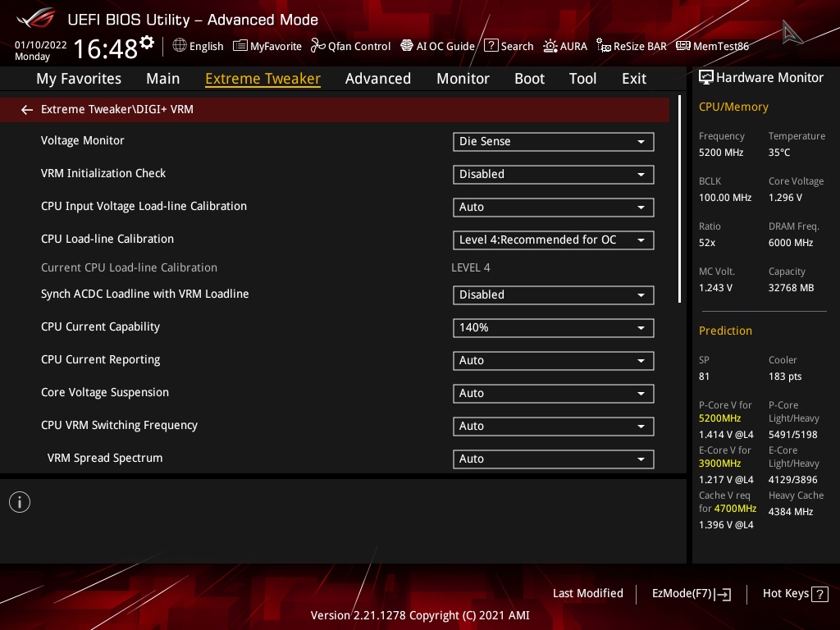
Task: Click the 35°C temperature value
Action: coord(779,152)
